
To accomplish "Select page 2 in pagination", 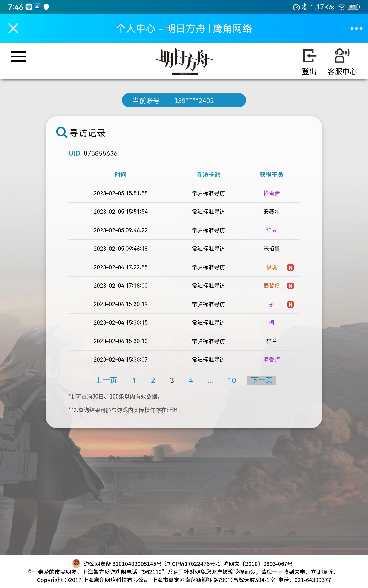I will pyautogui.click(x=153, y=380).
